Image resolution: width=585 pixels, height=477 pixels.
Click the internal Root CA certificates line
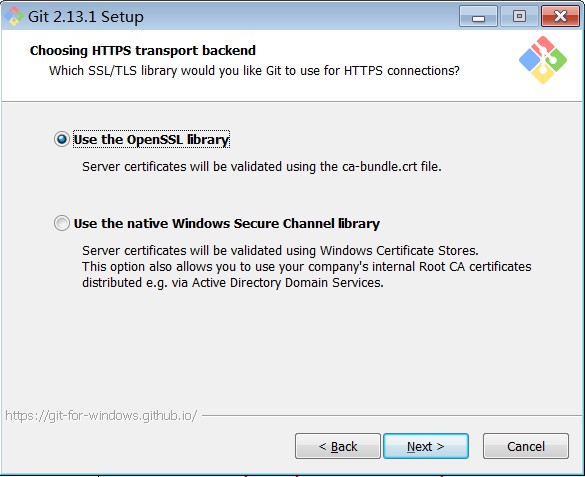[307, 267]
